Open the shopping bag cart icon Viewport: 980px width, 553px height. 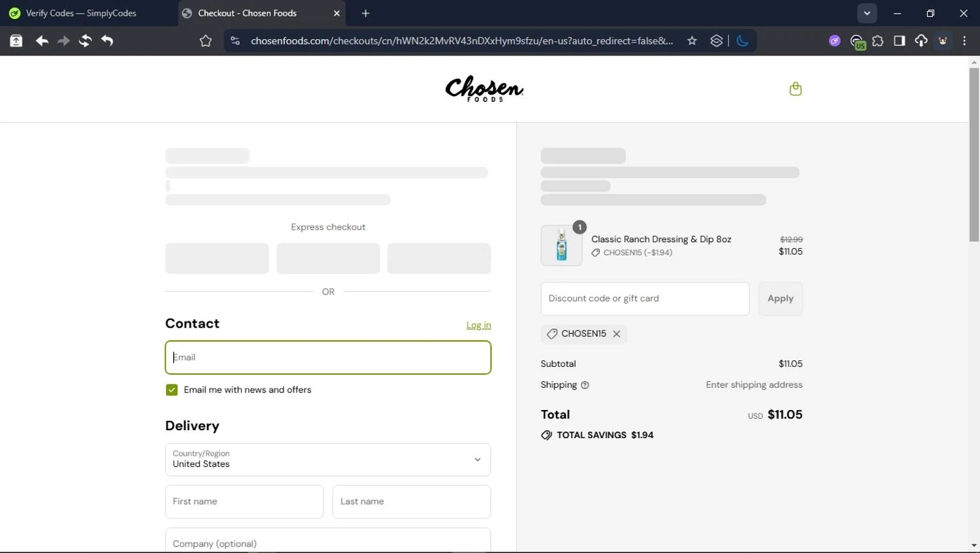pos(795,89)
